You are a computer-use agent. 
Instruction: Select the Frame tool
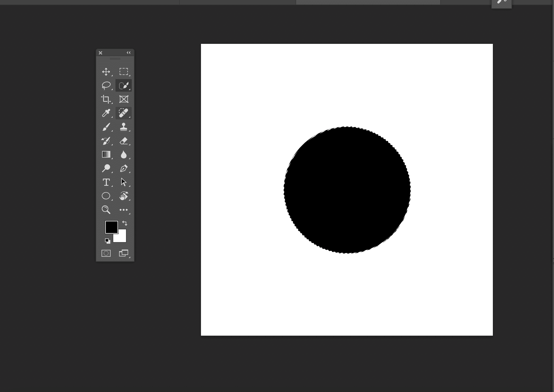tap(124, 99)
